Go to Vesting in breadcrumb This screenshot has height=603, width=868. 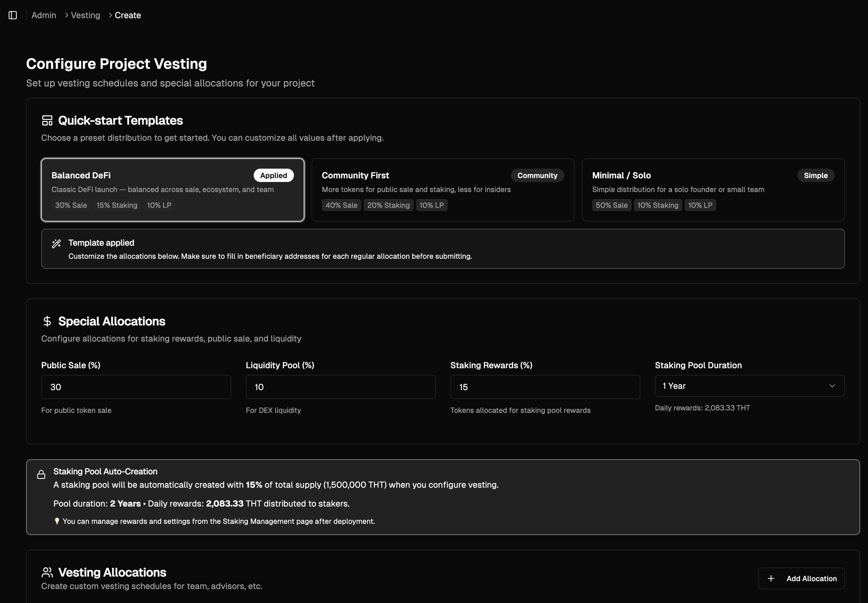[x=85, y=15]
